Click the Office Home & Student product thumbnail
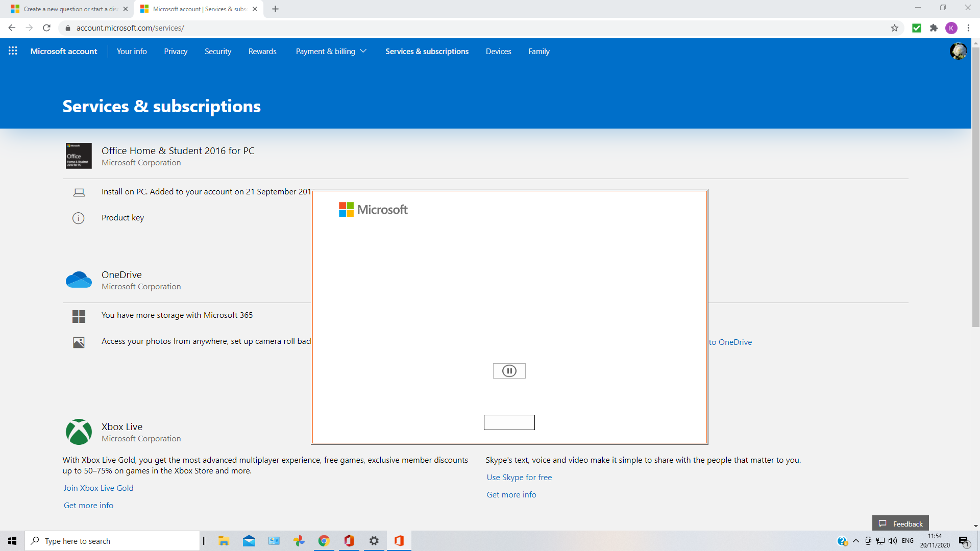Viewport: 980px width, 551px height. [79, 156]
